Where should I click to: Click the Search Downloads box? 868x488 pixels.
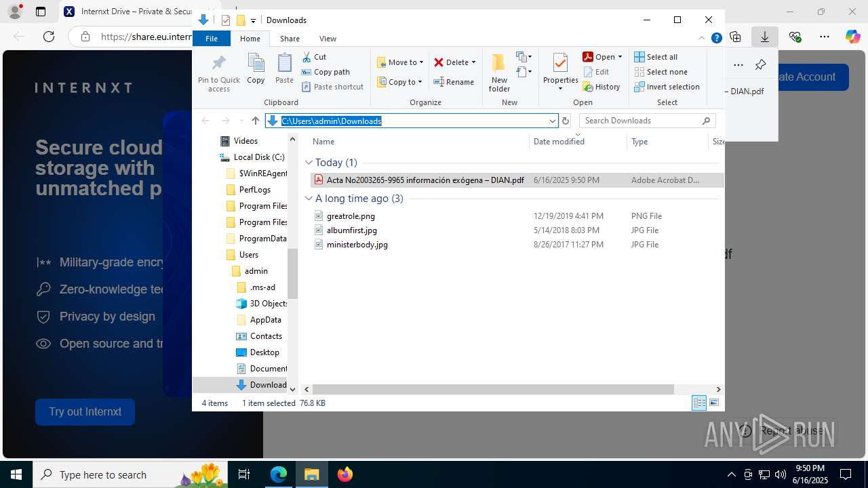(x=647, y=121)
